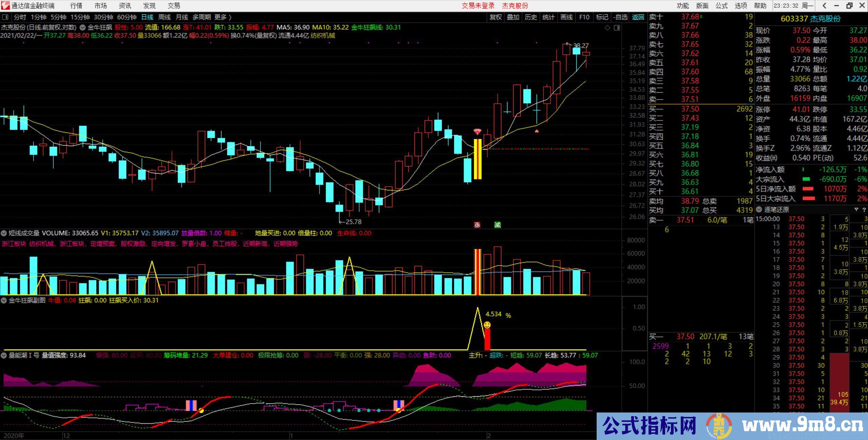Click the diamond marker icon above chart
Screen dimensions: 868x440
[607, 27]
